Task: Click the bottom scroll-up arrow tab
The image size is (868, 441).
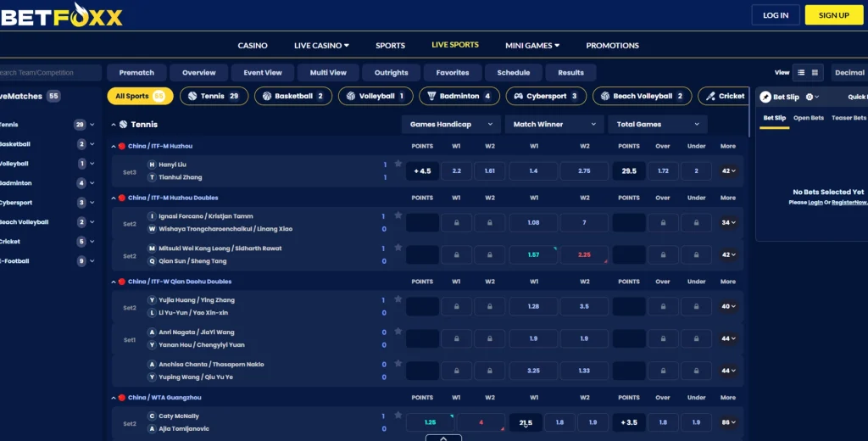Action: pos(443,438)
